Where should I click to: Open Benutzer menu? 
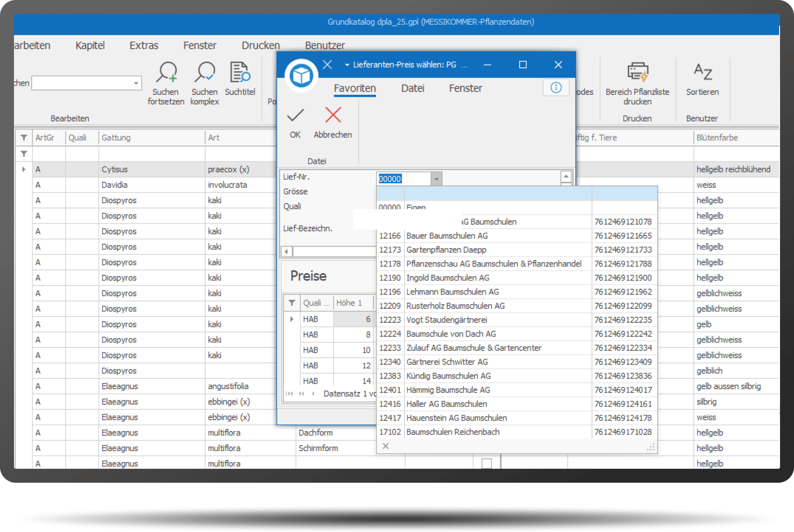(x=325, y=46)
